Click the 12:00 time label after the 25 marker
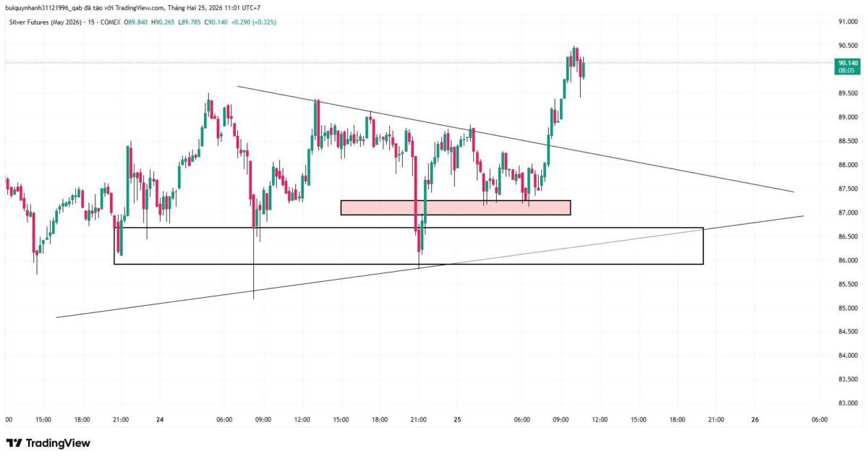 coord(599,419)
